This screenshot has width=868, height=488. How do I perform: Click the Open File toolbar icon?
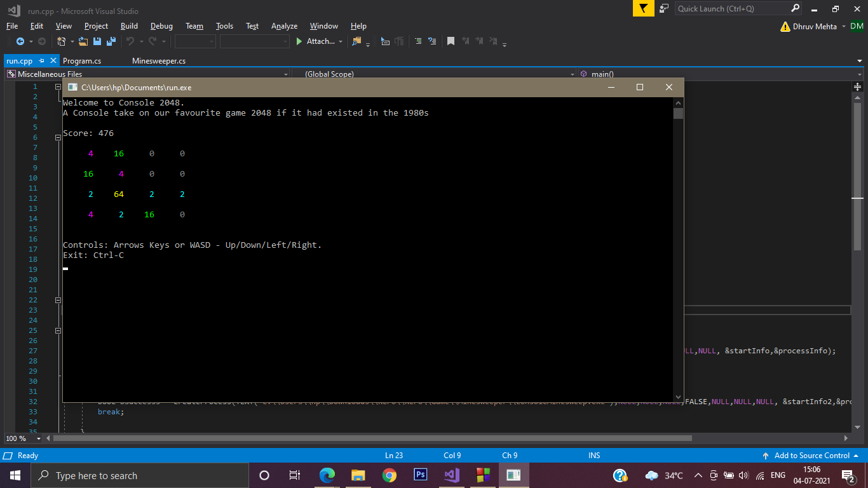(x=83, y=41)
